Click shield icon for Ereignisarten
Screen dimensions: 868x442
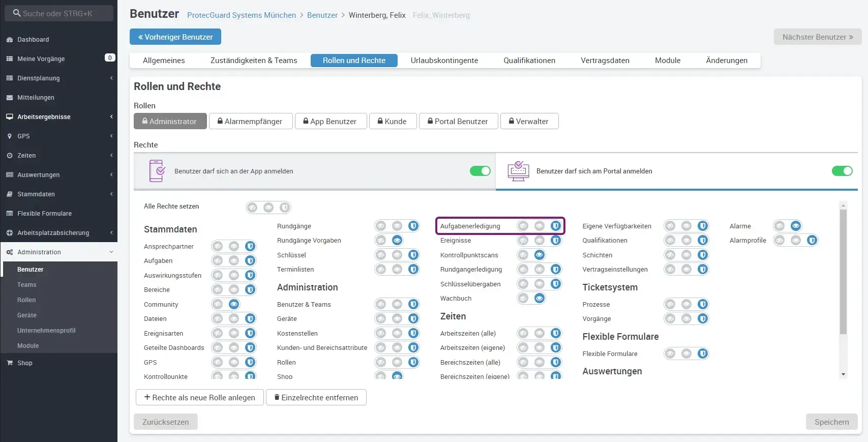(x=250, y=334)
